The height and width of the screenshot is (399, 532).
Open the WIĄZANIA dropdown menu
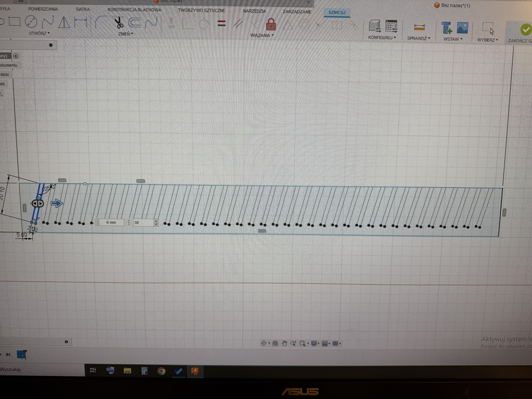tap(262, 35)
